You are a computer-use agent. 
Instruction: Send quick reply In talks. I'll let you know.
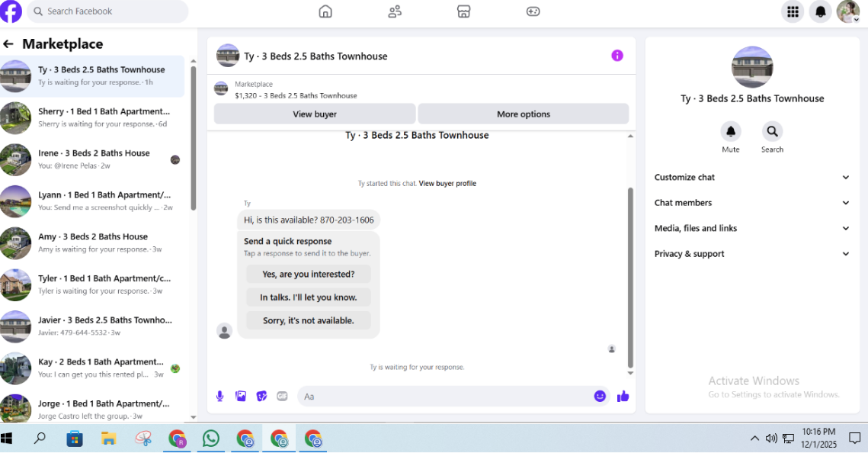[309, 297]
